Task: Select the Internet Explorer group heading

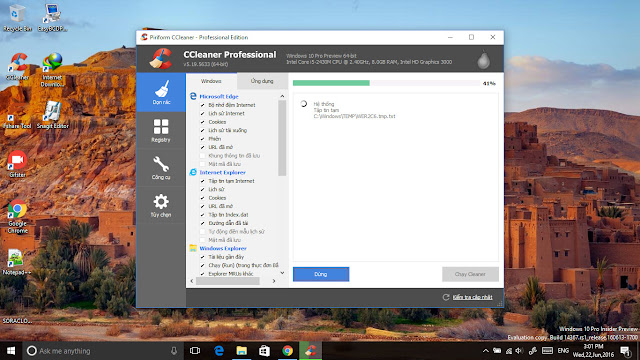Action: (222, 173)
